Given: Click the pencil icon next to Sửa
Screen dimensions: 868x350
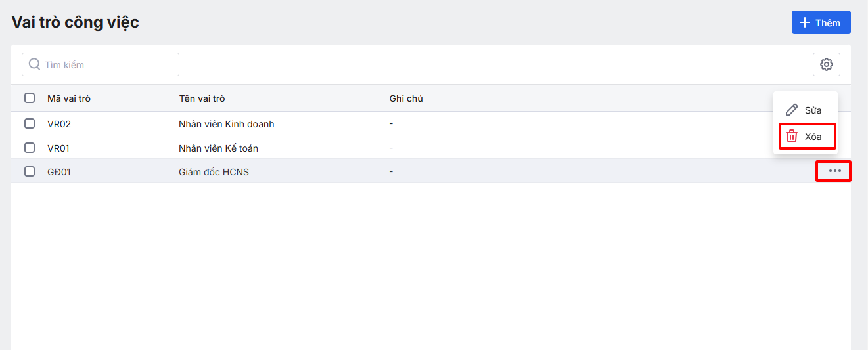Looking at the screenshot, I should coord(792,110).
